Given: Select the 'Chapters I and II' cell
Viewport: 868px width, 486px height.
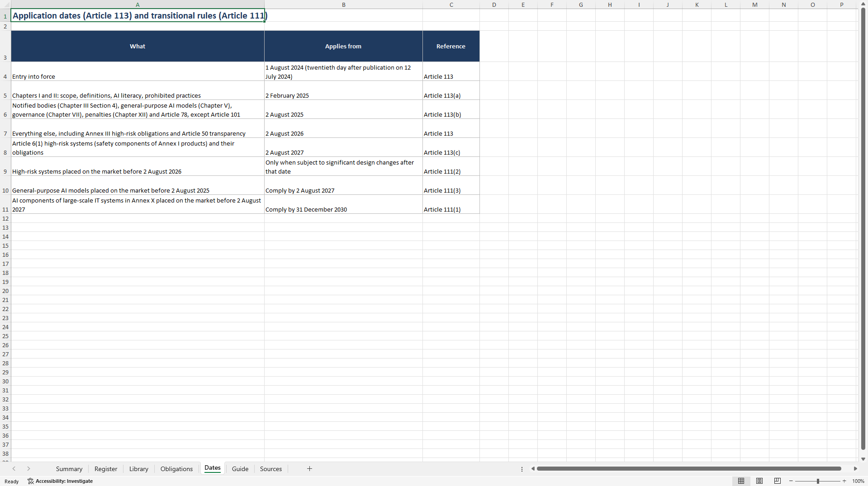Looking at the screenshot, I should tap(138, 90).
